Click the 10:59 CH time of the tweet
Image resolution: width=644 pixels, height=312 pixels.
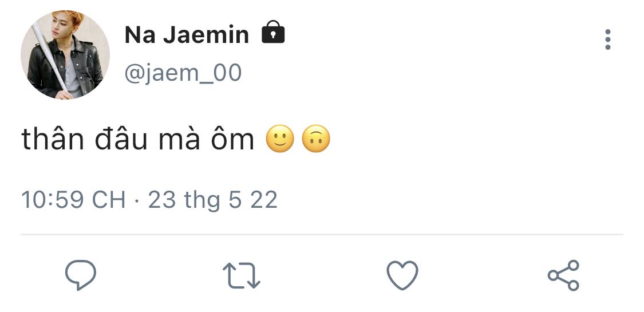73,200
